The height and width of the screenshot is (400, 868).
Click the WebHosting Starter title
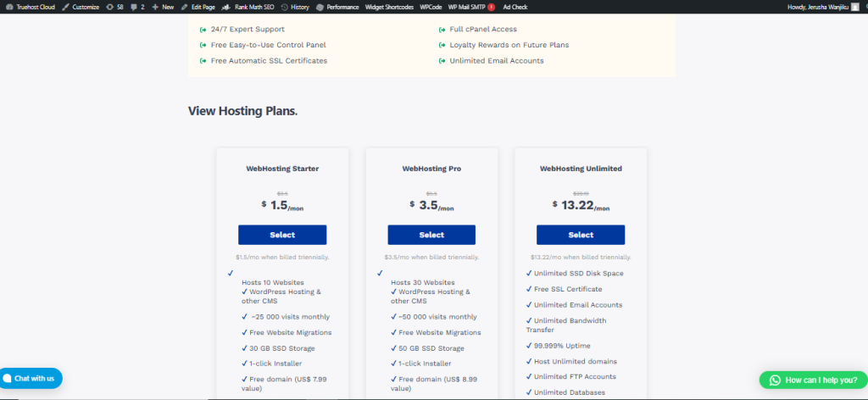(282, 169)
